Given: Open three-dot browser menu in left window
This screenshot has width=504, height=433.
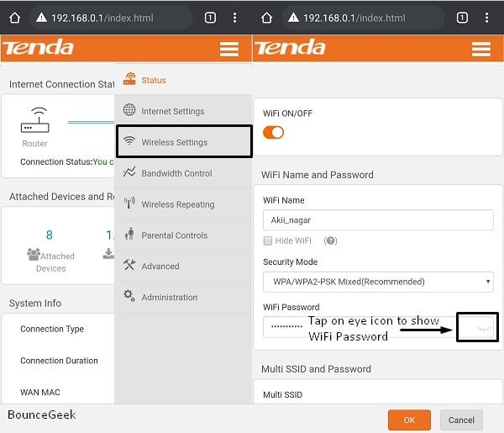Looking at the screenshot, I should pos(235,18).
